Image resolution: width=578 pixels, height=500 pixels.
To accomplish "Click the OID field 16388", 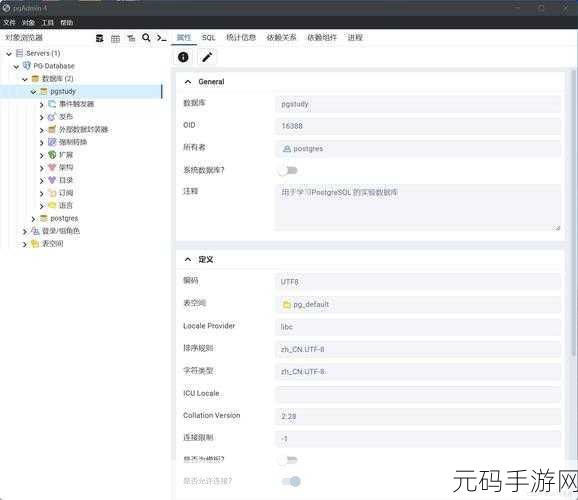I will coord(418,126).
